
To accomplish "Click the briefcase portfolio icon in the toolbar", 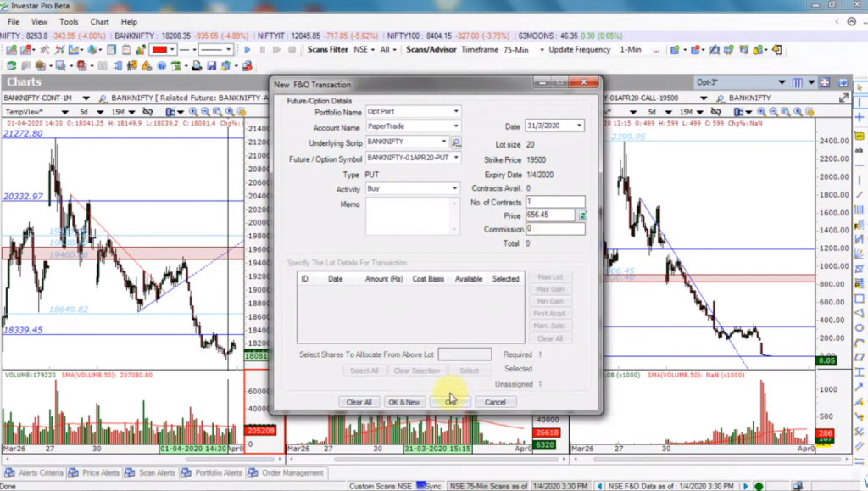I will point(40,66).
